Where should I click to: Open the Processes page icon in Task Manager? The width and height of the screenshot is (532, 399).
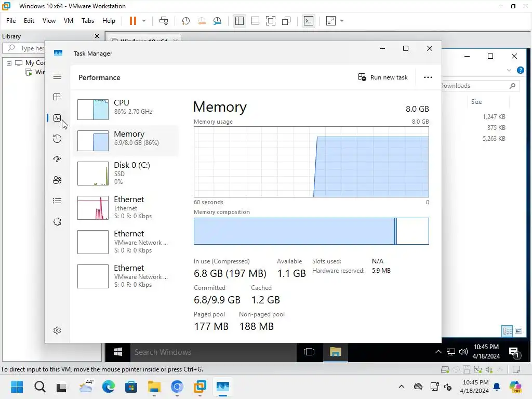point(57,97)
